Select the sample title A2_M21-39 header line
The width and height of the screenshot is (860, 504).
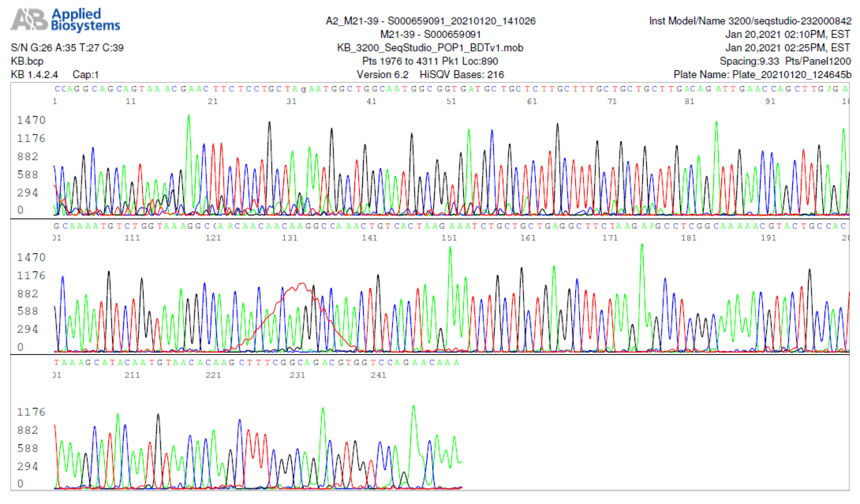click(x=430, y=21)
